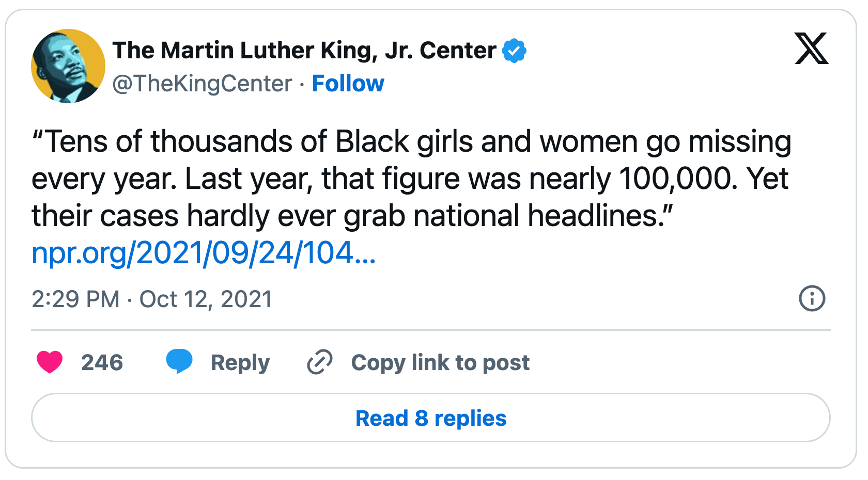Select Copy link to post text

[x=440, y=362]
